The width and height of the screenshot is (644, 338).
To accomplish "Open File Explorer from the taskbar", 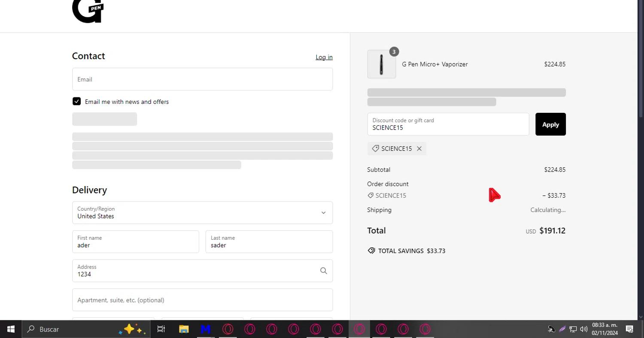I will point(184,329).
